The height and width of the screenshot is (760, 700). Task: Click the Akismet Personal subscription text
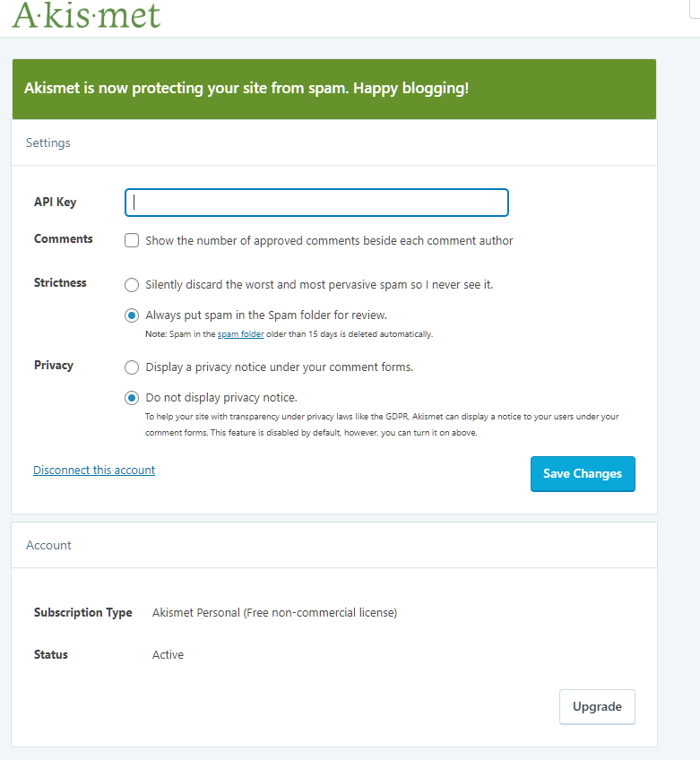(x=275, y=613)
